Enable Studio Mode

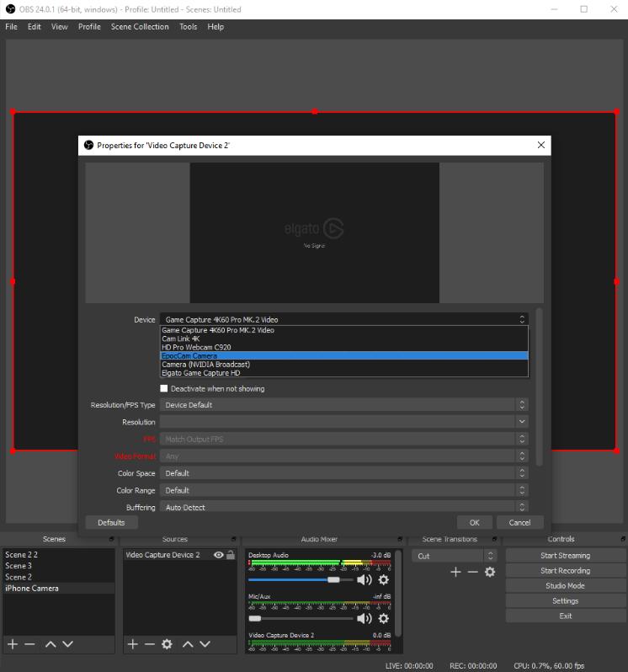pyautogui.click(x=566, y=585)
